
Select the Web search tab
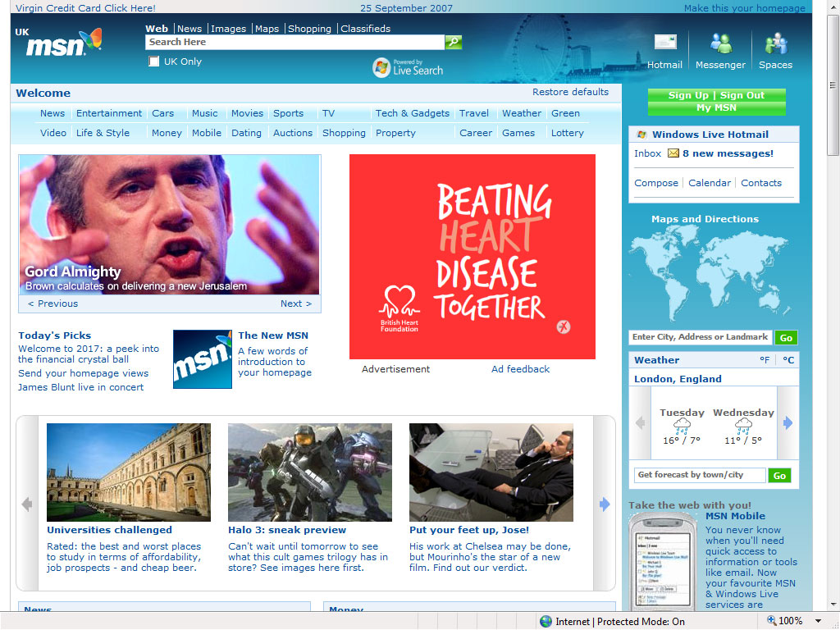157,29
